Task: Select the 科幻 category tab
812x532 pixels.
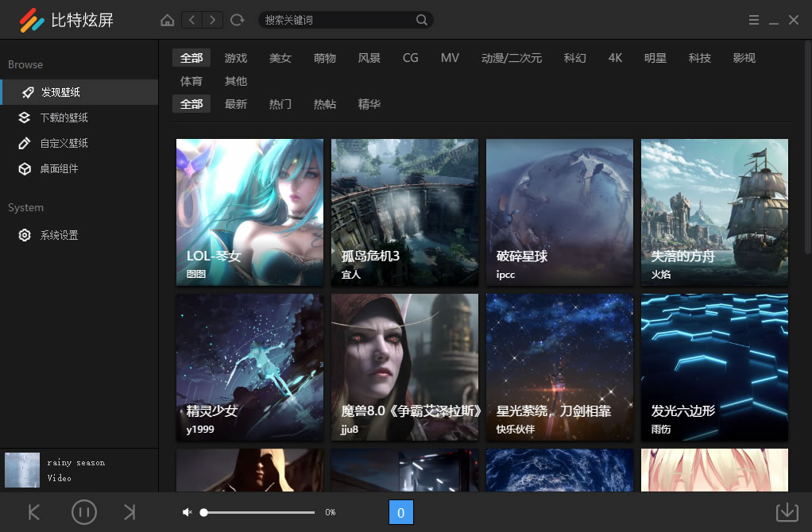Action: (574, 58)
